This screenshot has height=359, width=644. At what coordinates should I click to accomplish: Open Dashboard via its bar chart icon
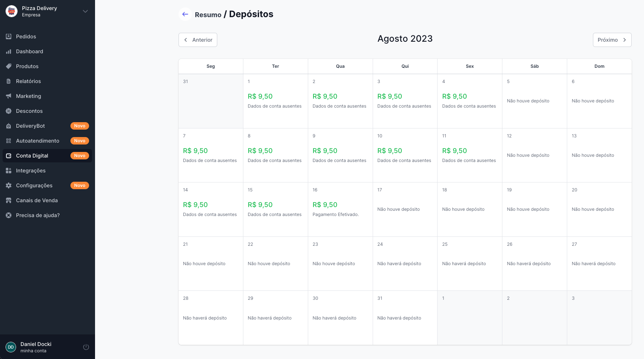[9, 51]
